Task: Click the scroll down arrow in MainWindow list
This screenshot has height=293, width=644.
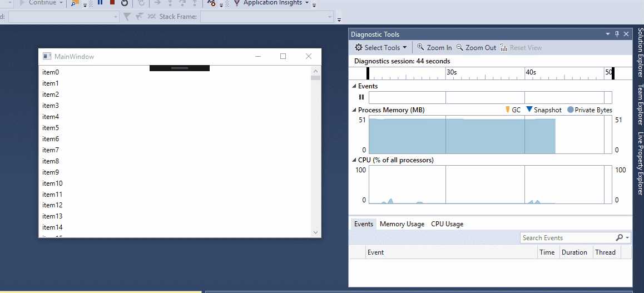Action: 315,232
